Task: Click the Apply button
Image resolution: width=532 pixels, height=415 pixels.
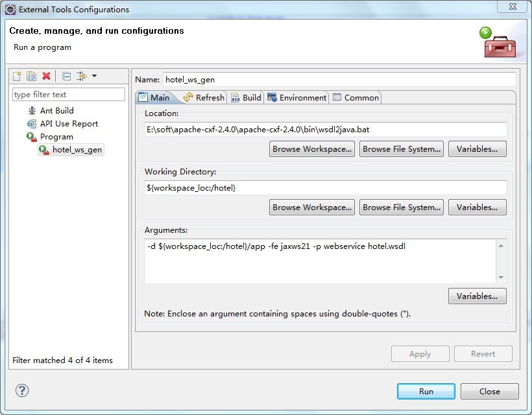Action: [420, 353]
